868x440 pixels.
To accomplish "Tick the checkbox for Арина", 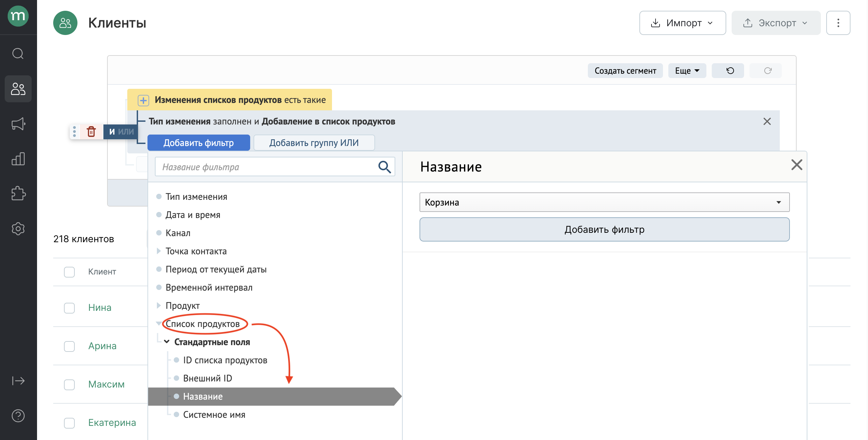I will click(x=69, y=346).
